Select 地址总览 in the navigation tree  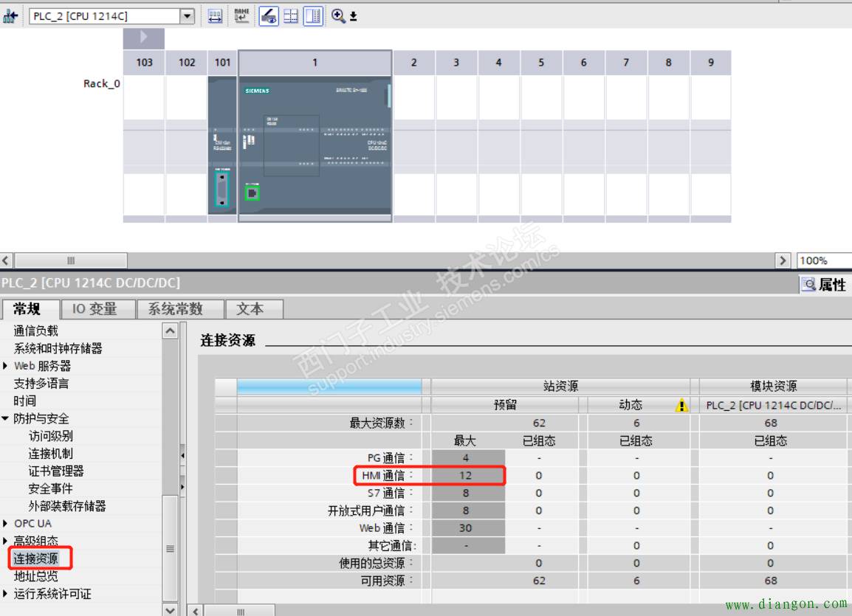pyautogui.click(x=36, y=576)
